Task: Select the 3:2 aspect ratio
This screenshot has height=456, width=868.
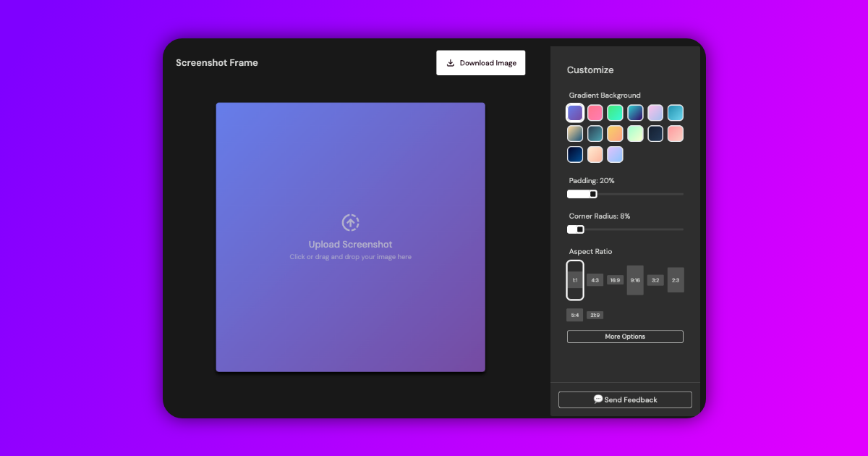Action: (x=655, y=280)
